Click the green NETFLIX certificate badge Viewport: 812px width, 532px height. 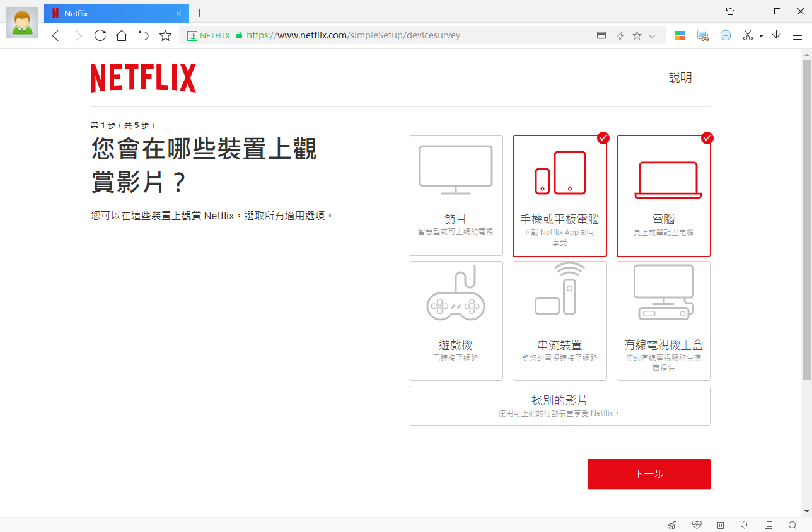[209, 36]
